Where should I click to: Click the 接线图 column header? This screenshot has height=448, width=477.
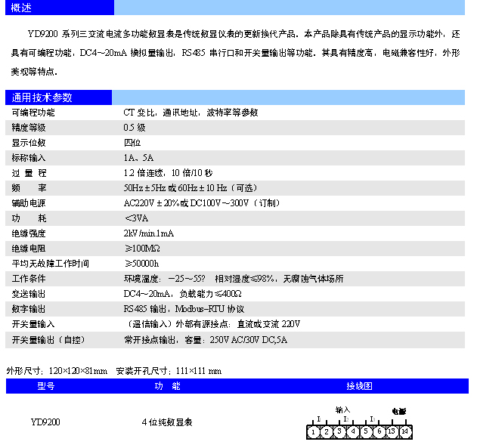[359, 386]
